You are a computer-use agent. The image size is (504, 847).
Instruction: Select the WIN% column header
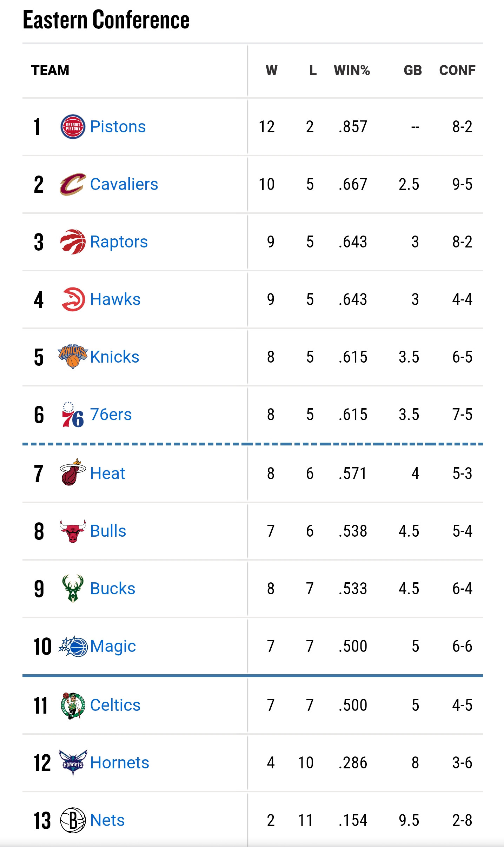(352, 70)
